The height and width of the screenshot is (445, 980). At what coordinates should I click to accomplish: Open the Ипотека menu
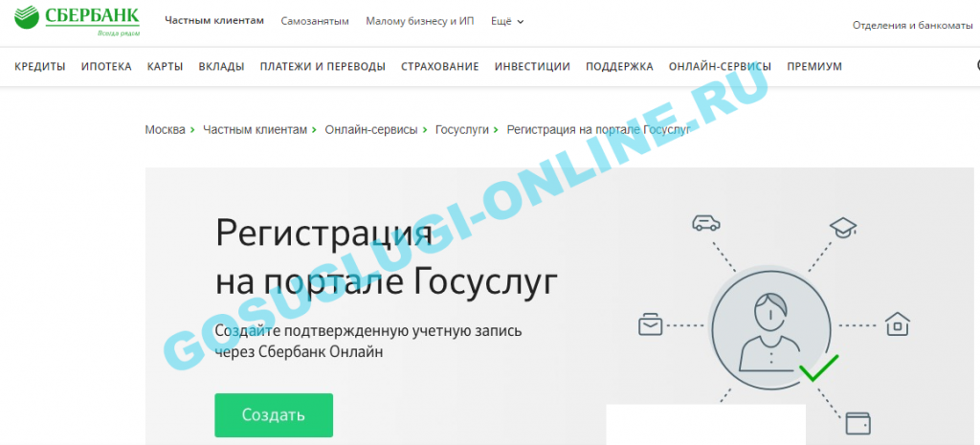point(106,66)
